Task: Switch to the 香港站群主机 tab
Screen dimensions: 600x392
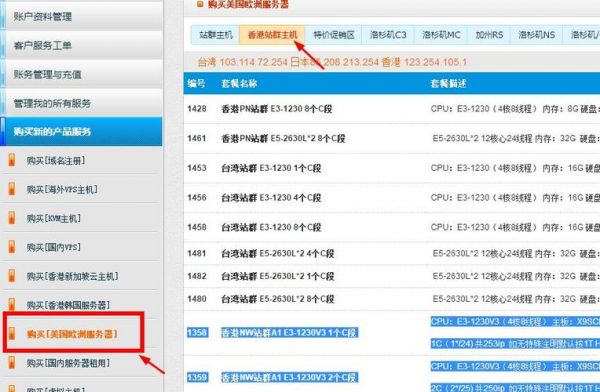Action: [272, 35]
